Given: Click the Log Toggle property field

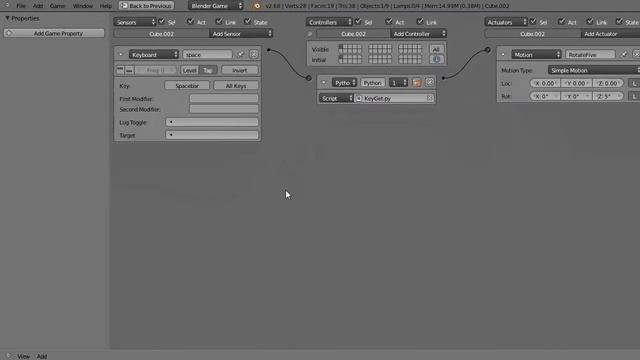Looking at the screenshot, I should tap(212, 122).
